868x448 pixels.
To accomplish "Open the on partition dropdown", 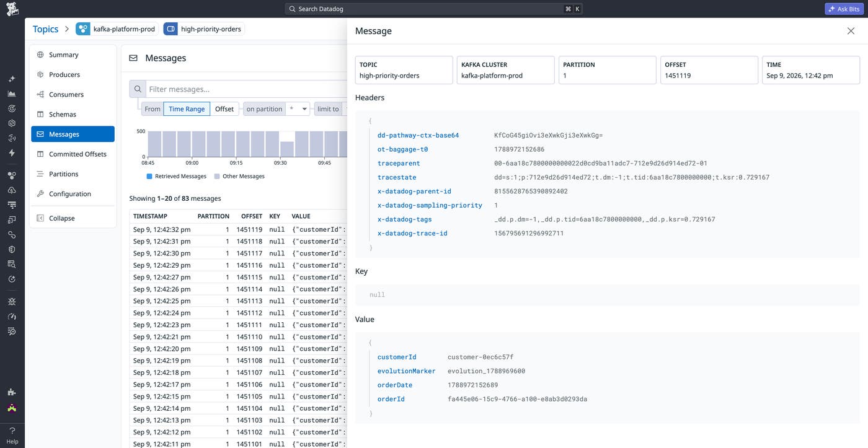I will (x=298, y=109).
